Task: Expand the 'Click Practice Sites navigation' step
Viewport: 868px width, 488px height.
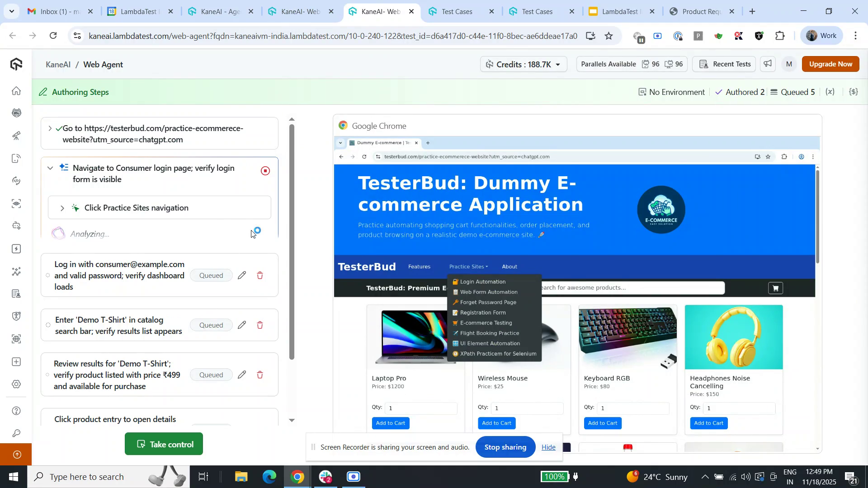Action: tap(62, 208)
